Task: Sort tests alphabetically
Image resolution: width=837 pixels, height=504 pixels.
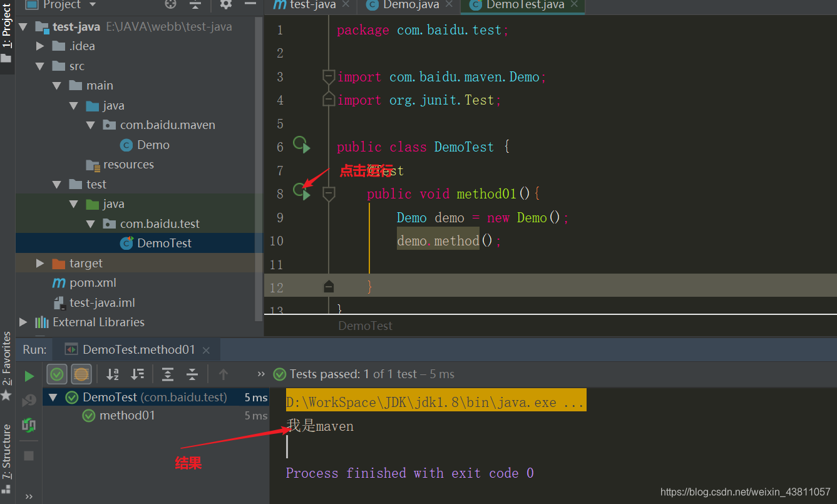Action: tap(113, 374)
